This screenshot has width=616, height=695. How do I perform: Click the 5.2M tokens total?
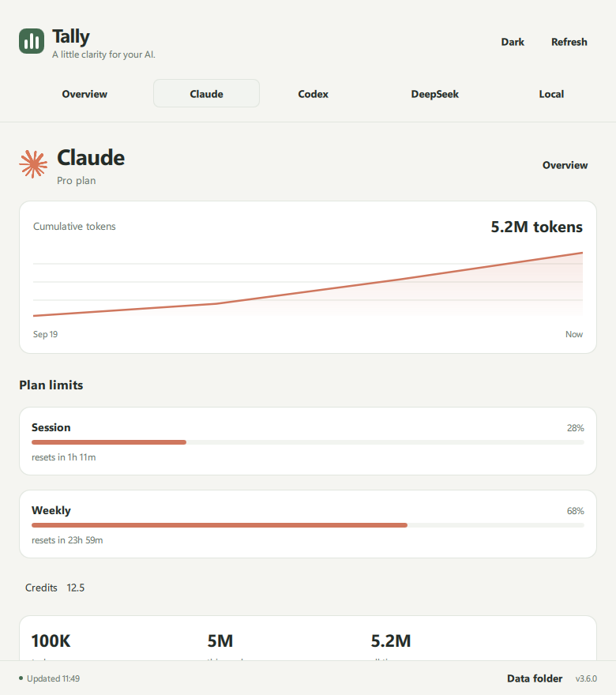tap(537, 227)
